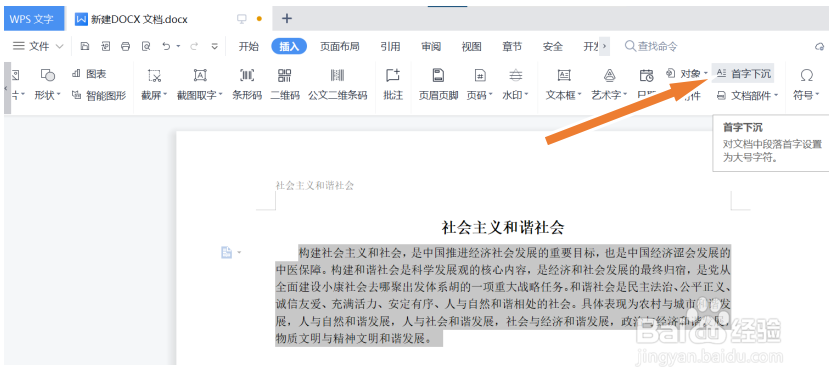
Task: Click the save icon in the quick access bar
Action: click(x=85, y=47)
